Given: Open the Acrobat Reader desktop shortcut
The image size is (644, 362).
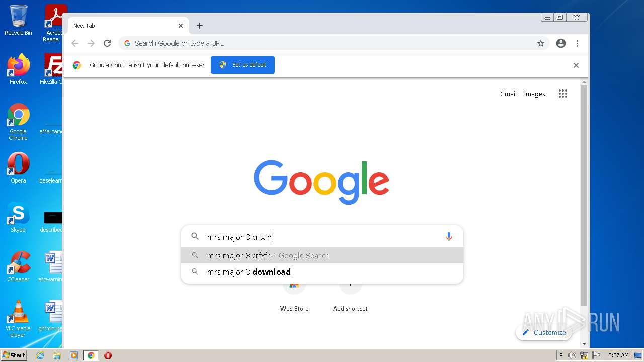Looking at the screenshot, I should (53, 23).
